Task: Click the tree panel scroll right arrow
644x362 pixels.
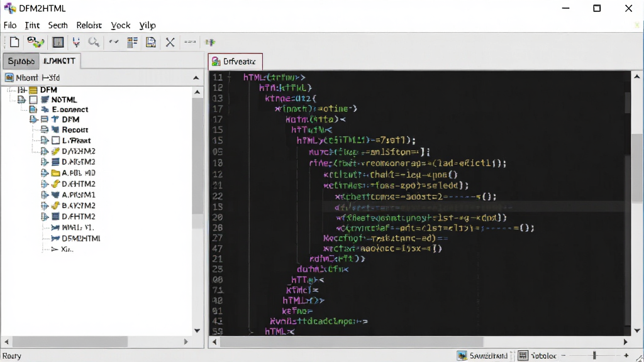Action: (186, 341)
